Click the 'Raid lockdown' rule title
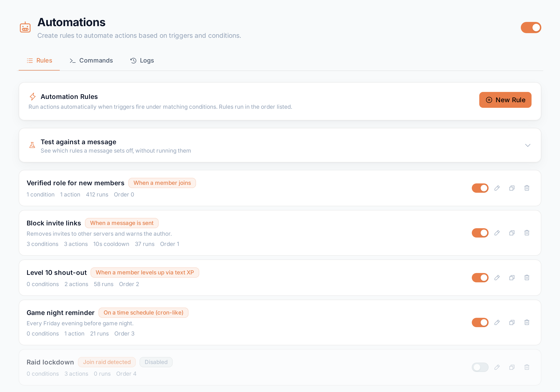Screen dimensions: 560x392 click(50, 362)
